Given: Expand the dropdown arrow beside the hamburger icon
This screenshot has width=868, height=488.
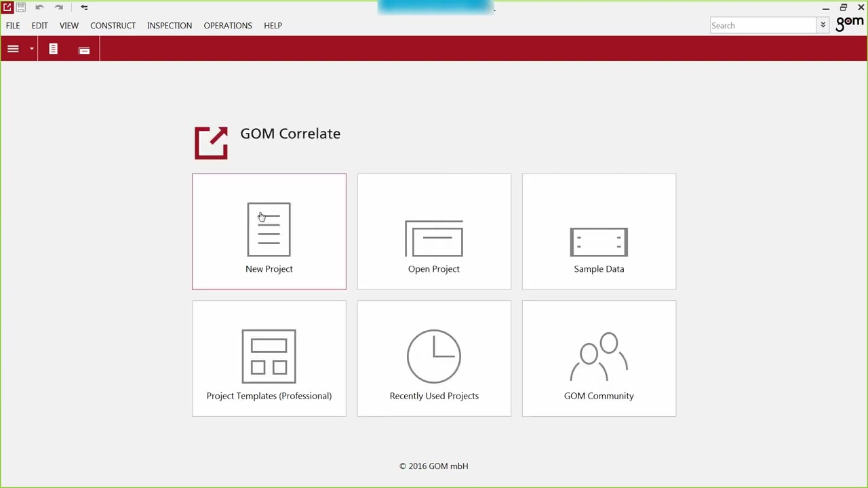Looking at the screenshot, I should [31, 49].
